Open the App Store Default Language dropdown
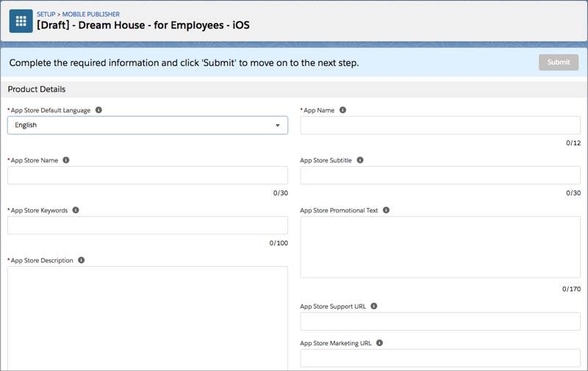This screenshot has width=588, height=371. click(147, 126)
